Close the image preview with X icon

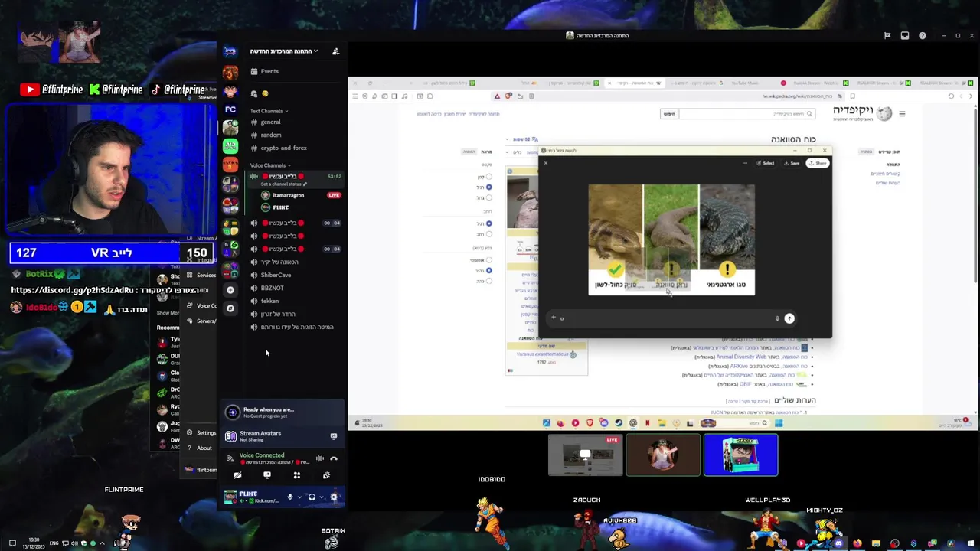tap(546, 163)
